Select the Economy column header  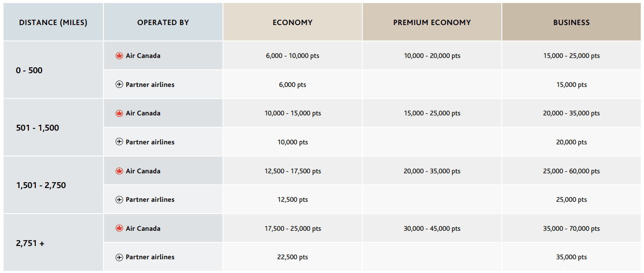point(293,23)
